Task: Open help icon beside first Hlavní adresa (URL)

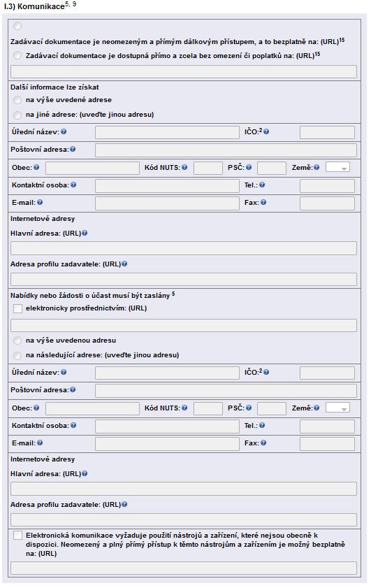Action: (85, 234)
